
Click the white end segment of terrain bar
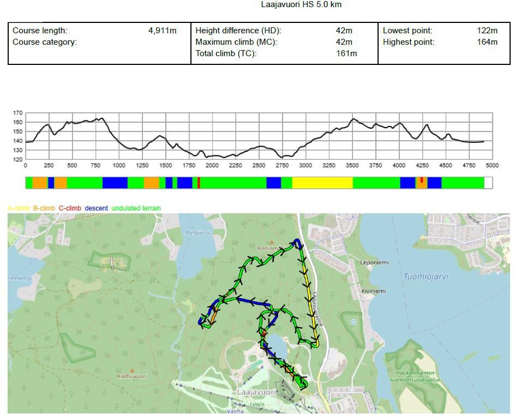(488, 183)
